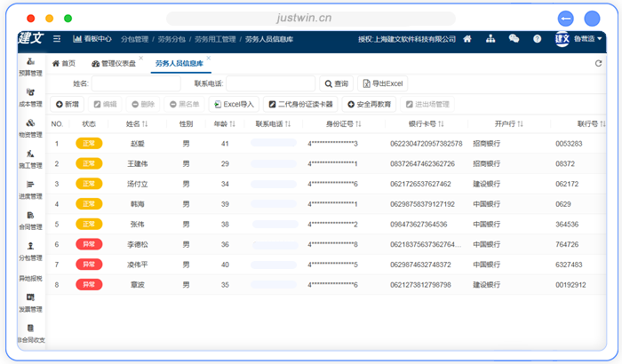Click the 导出Excel button
The height and width of the screenshot is (364, 622).
click(x=382, y=83)
